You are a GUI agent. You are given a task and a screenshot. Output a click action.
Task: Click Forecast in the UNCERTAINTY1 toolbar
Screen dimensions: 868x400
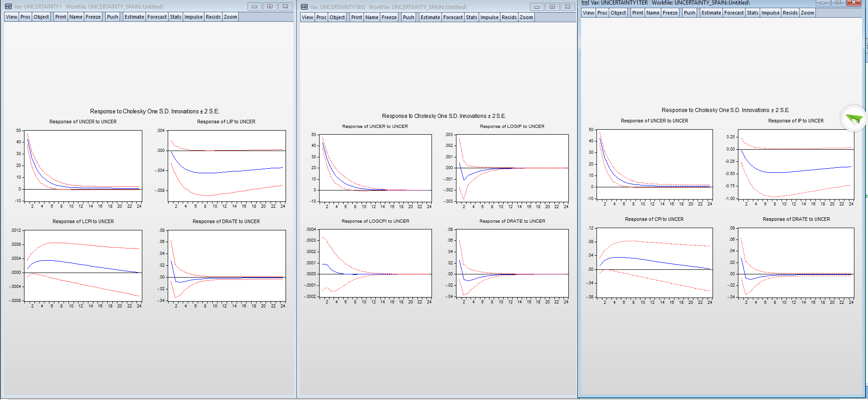pos(157,17)
